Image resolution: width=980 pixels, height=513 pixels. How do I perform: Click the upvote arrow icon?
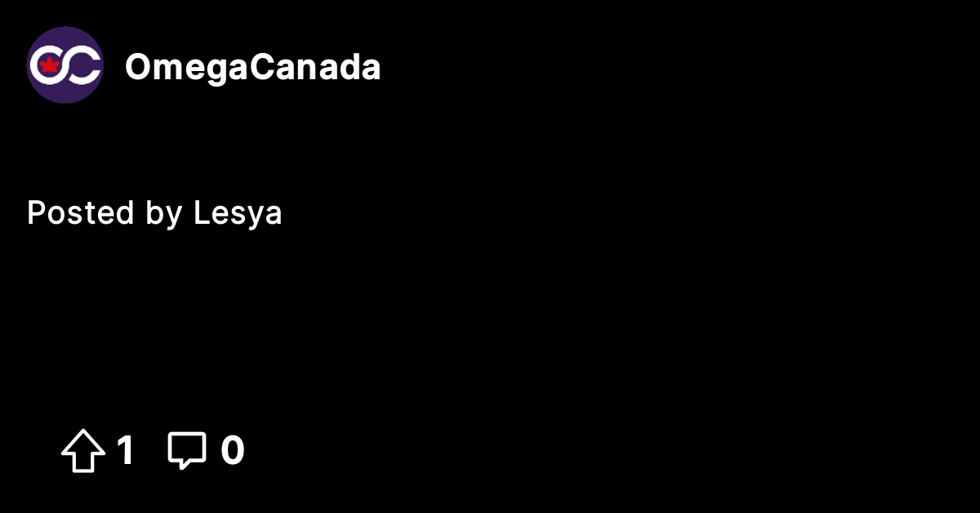83,451
